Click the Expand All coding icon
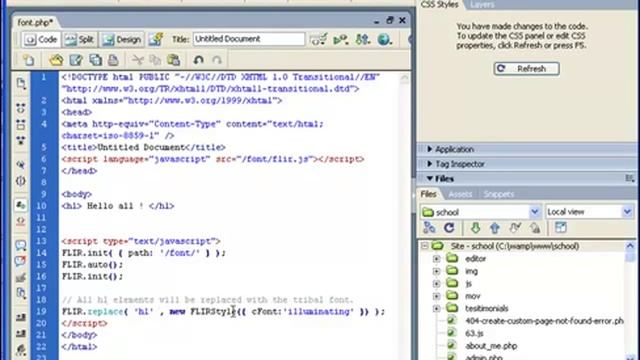This screenshot has width=640, height=360. [x=21, y=141]
